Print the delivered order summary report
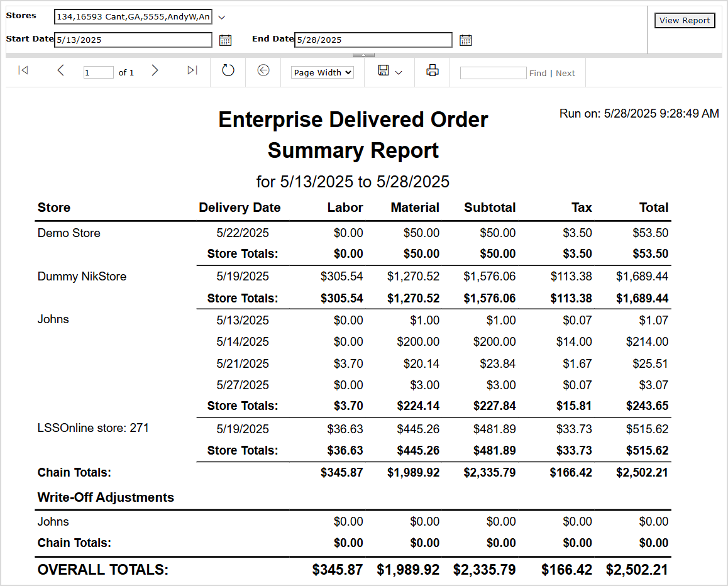728x586 pixels. pos(432,71)
